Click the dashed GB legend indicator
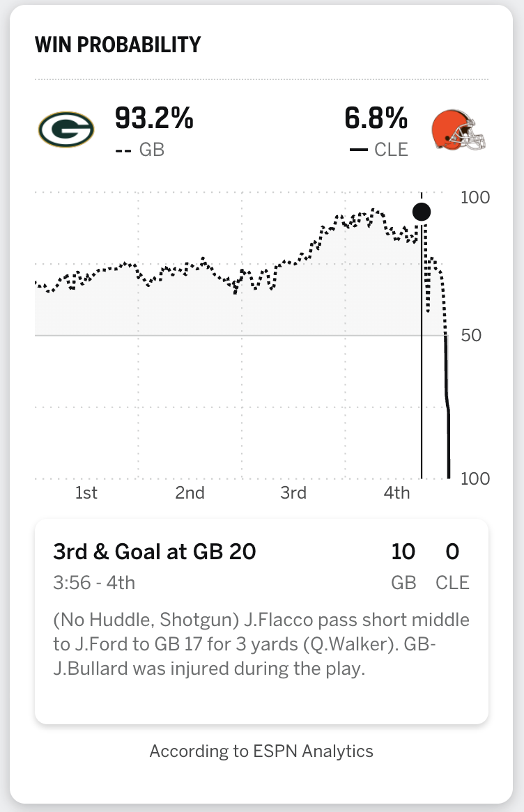The image size is (524, 812). pos(123,150)
